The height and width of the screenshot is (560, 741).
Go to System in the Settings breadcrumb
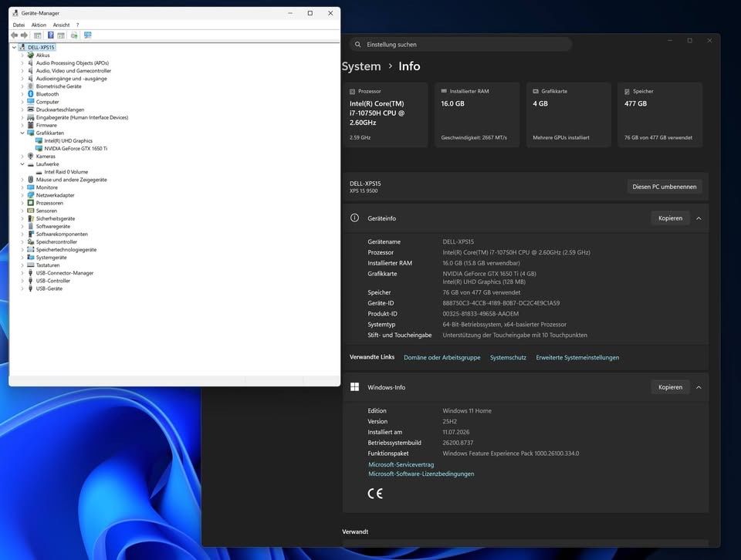(361, 66)
